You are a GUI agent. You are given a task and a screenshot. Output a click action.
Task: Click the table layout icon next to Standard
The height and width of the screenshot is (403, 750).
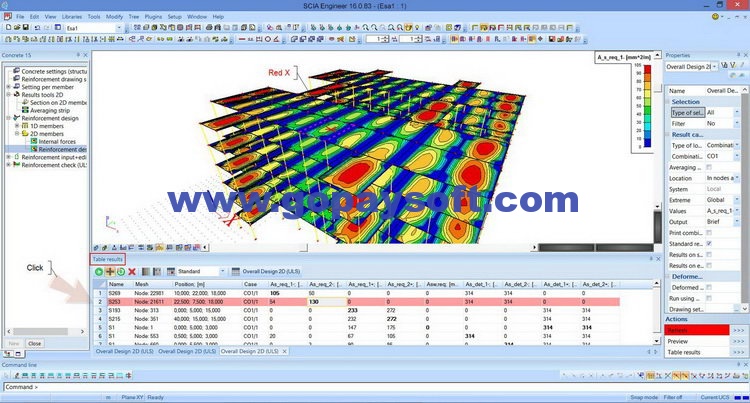(171, 272)
